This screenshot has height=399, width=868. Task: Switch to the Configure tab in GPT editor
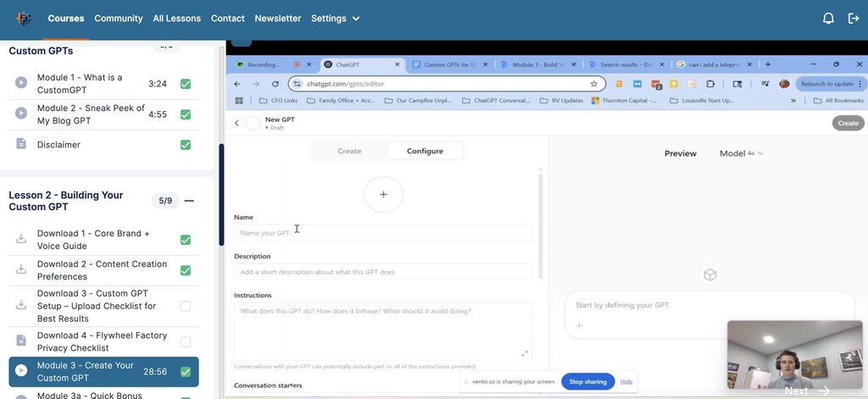[x=425, y=151]
